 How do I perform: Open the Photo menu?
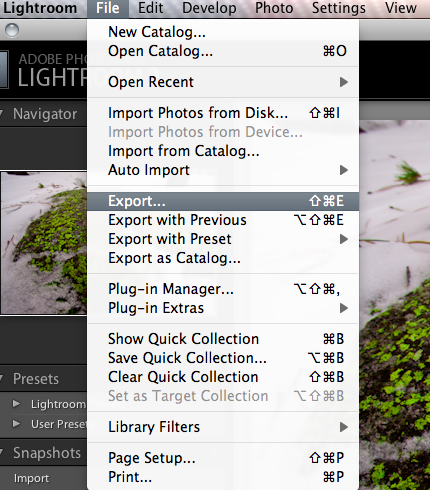click(274, 8)
